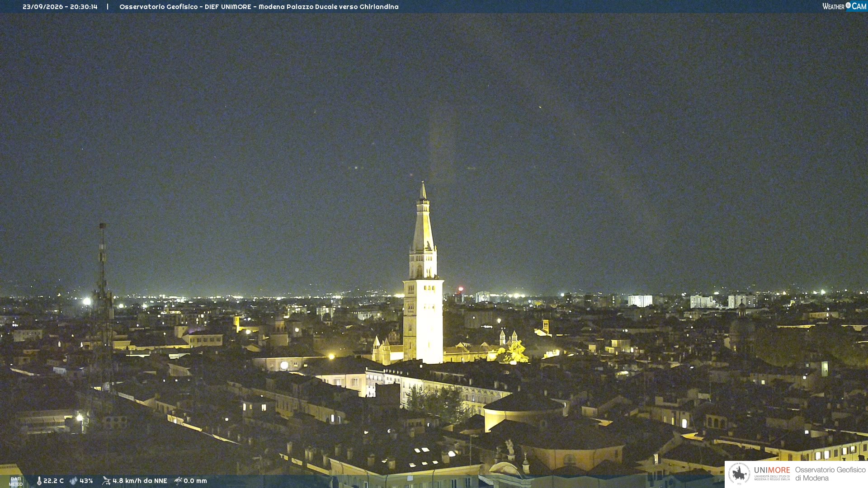Viewport: 868px width, 488px height.
Task: Click the 0.0 mm rainfall value
Action: (x=195, y=481)
